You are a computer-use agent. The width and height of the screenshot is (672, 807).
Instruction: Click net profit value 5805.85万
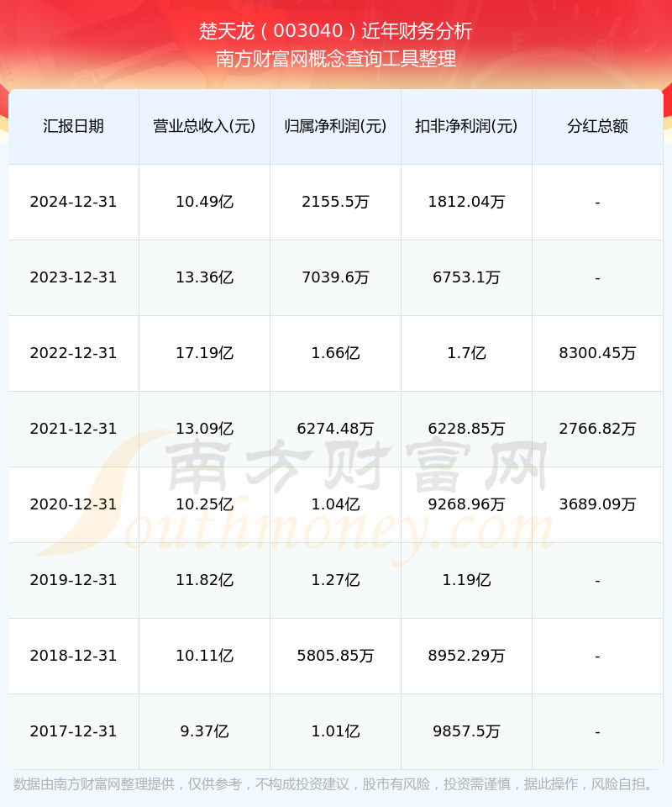click(336, 656)
